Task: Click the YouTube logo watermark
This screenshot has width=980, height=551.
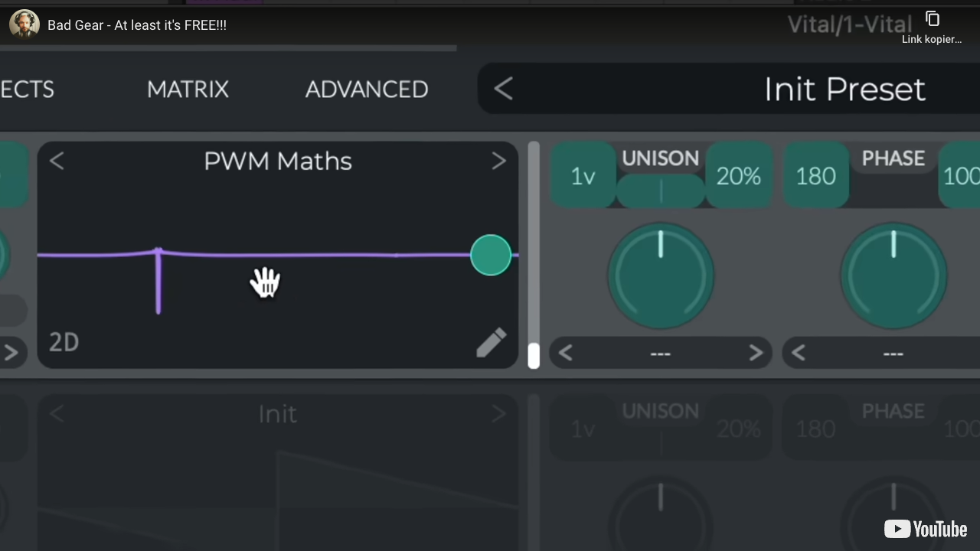Action: pos(926,529)
